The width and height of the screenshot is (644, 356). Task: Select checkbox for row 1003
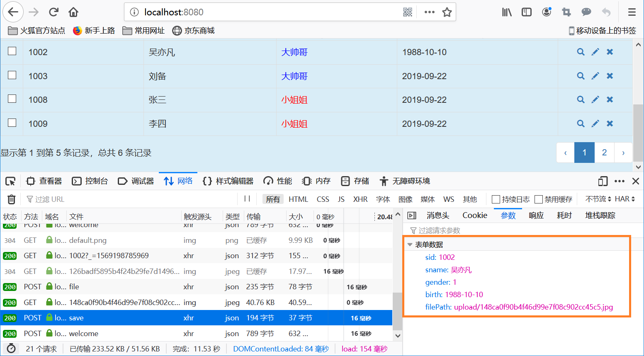12,75
